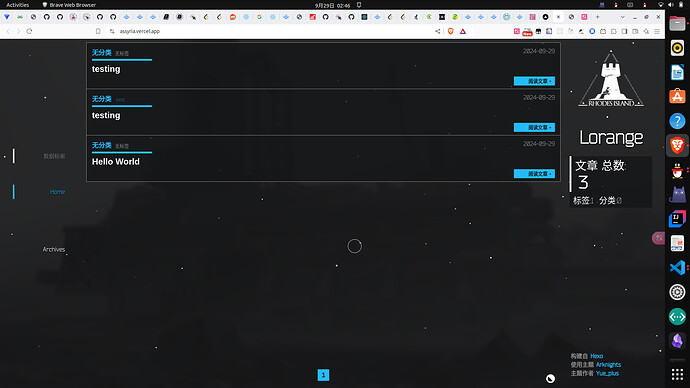Expand the tab search dropdown arrow
Screen dimensions: 690x388
point(622,17)
